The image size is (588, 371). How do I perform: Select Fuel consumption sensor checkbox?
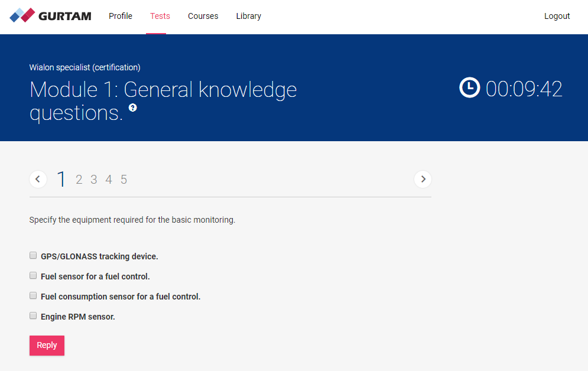click(33, 296)
